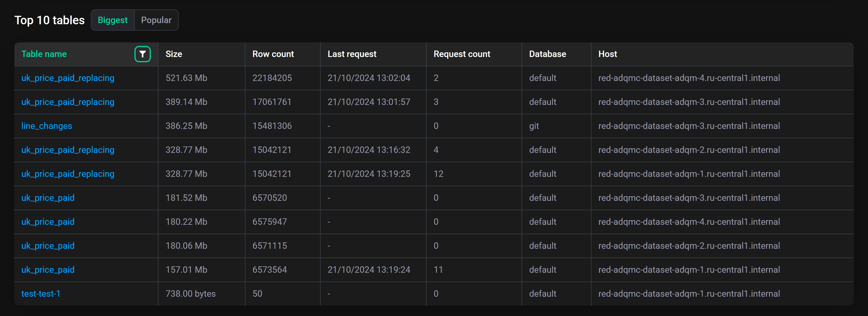Switch to the Biggest tab

tap(112, 20)
